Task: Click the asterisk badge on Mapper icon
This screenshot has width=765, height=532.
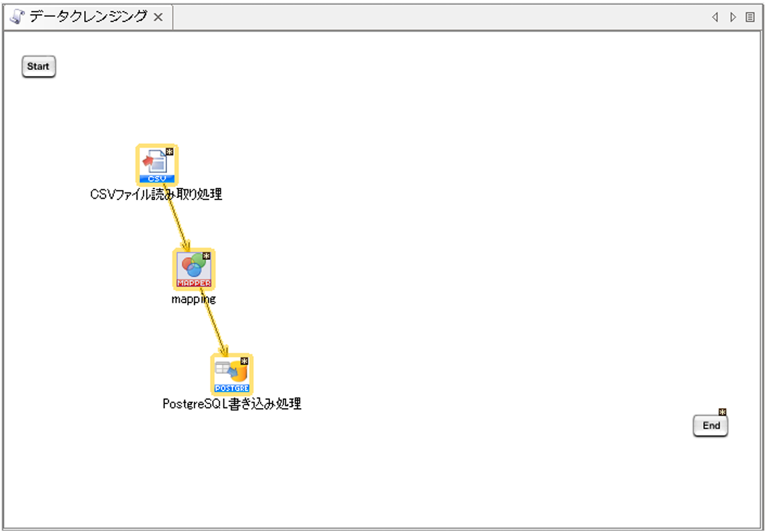Action: 207,256
